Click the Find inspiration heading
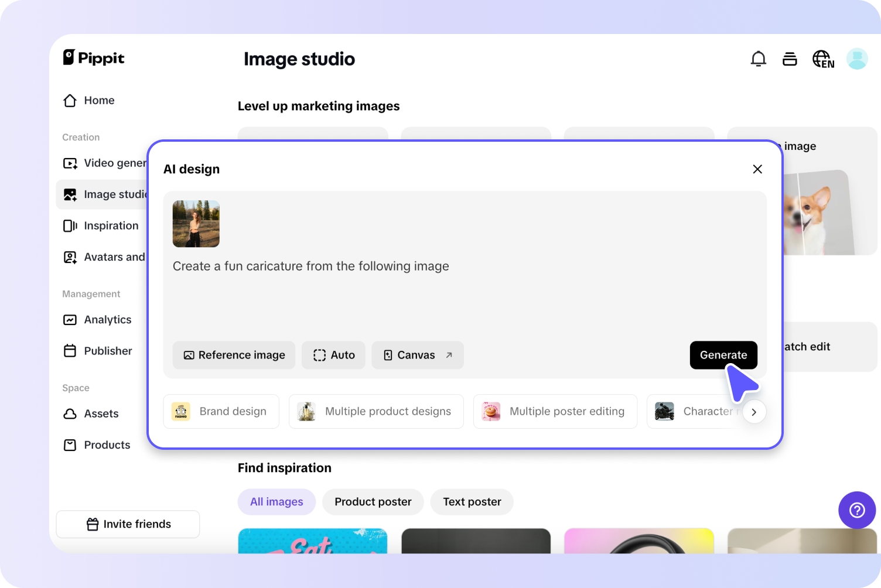This screenshot has height=588, width=881. point(285,468)
